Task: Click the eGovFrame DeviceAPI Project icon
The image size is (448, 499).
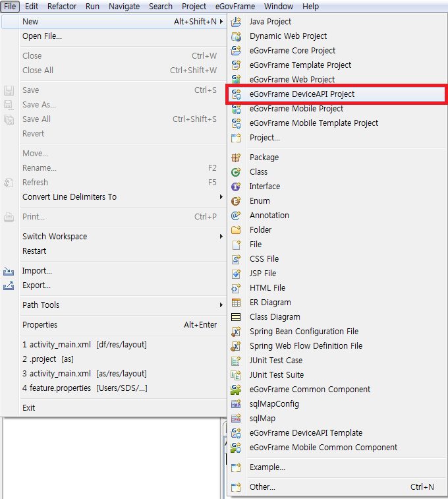Action: click(x=237, y=94)
